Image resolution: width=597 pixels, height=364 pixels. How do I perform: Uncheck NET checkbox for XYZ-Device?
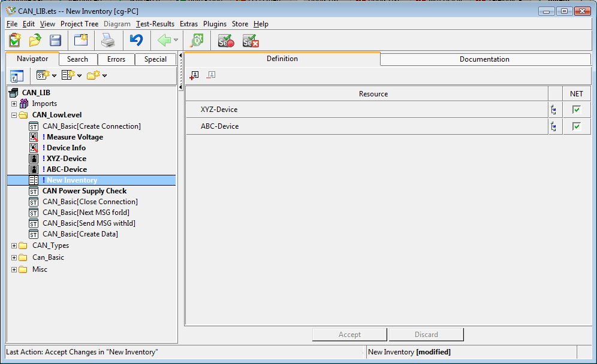coord(577,110)
